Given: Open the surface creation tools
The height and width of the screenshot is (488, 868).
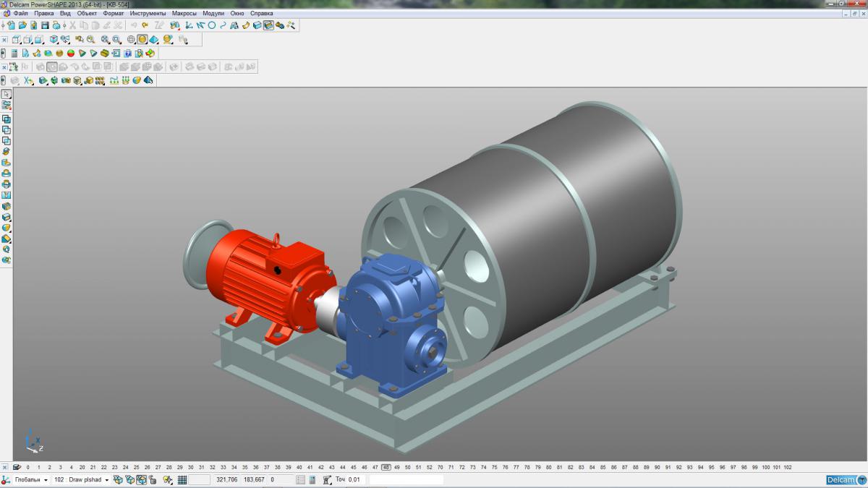Looking at the screenshot, I should (x=246, y=25).
